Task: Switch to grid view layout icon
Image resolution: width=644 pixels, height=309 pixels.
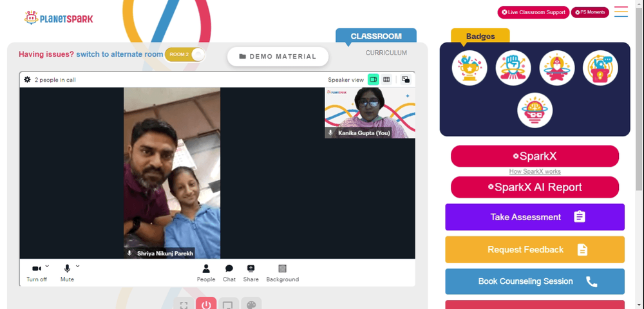Action: click(x=386, y=80)
